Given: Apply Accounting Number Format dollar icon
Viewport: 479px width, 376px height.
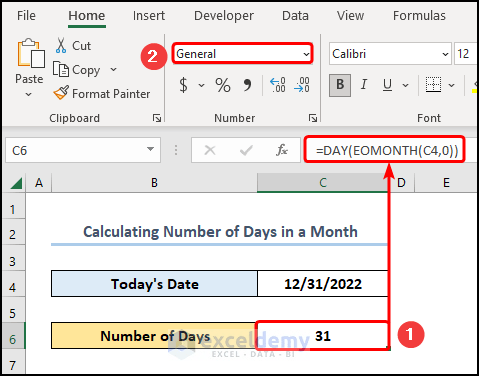Looking at the screenshot, I should 183,85.
